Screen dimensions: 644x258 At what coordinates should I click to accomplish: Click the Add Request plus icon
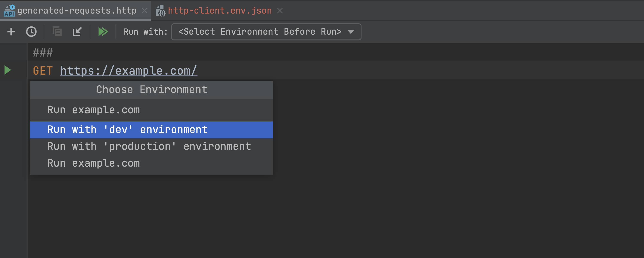(x=11, y=32)
